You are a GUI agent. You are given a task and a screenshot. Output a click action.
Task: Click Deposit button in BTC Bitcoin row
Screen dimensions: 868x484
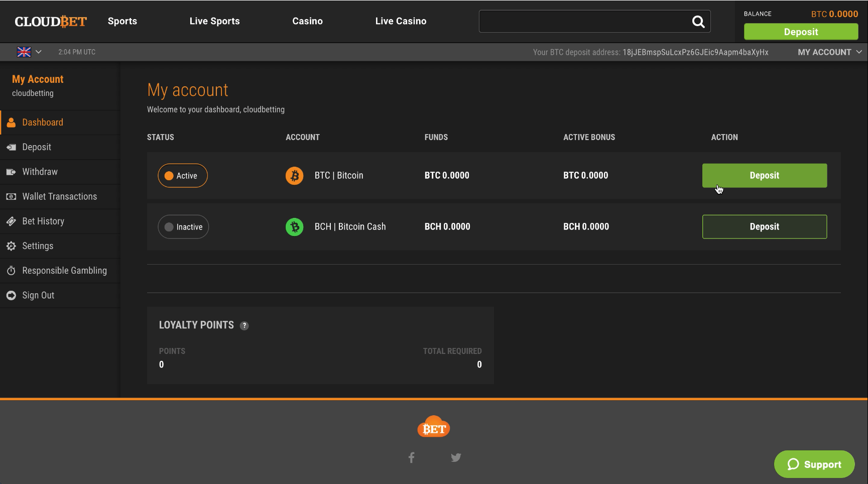765,176
